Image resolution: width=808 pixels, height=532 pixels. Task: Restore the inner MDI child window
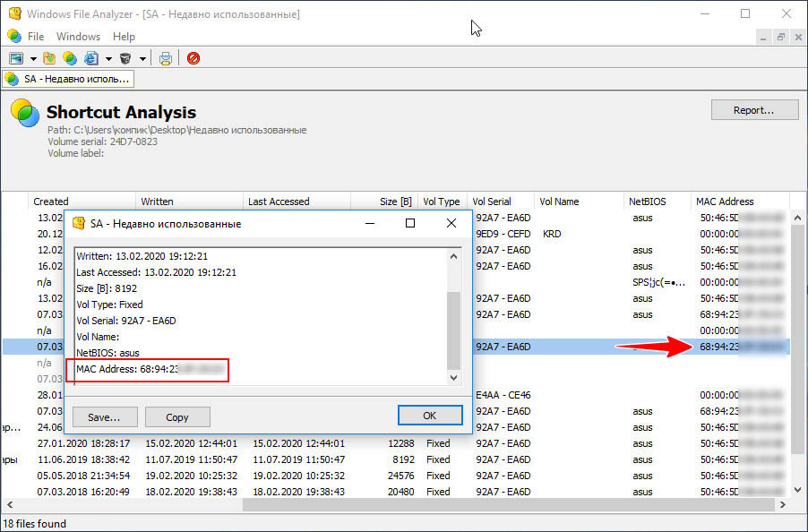(781, 37)
